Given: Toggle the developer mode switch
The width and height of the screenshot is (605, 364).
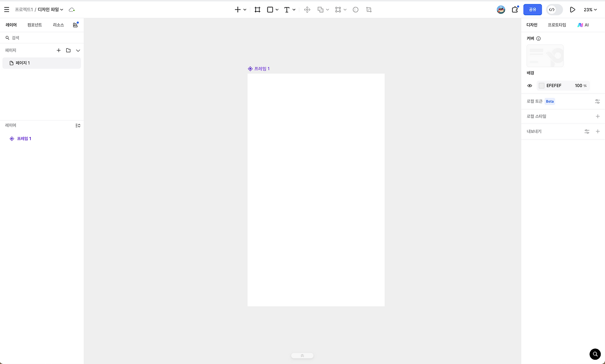Looking at the screenshot, I should [x=554, y=9].
